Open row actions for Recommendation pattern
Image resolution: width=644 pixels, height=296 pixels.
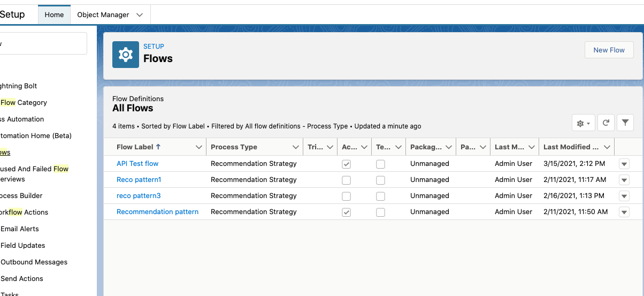coord(624,212)
